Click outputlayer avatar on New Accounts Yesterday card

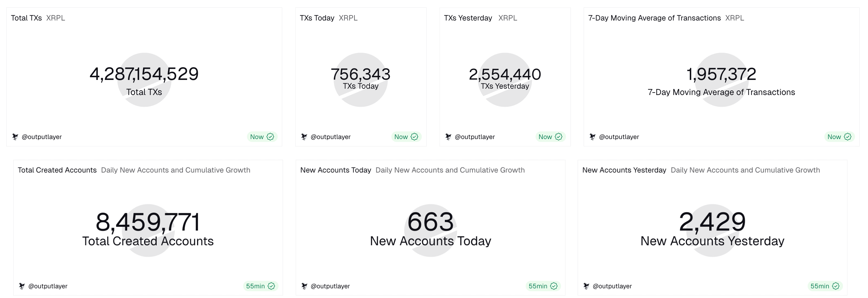tap(586, 286)
